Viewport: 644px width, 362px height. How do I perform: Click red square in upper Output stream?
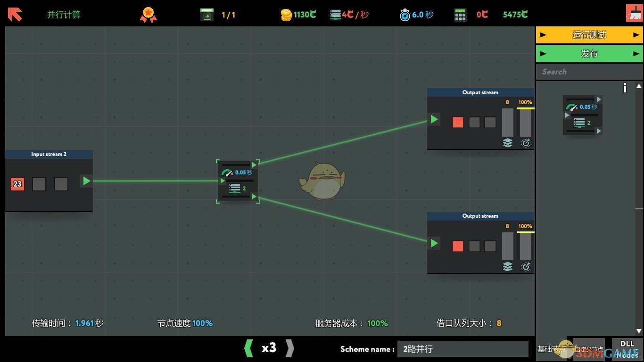(x=458, y=123)
